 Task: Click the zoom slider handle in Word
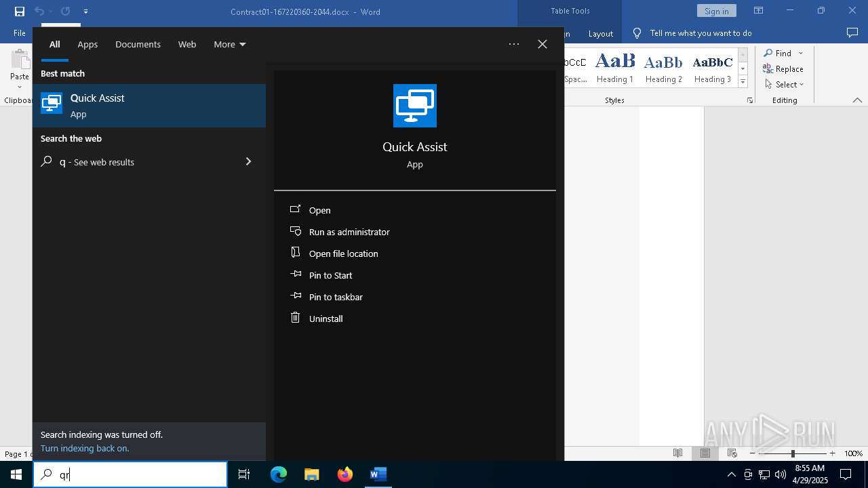(793, 453)
